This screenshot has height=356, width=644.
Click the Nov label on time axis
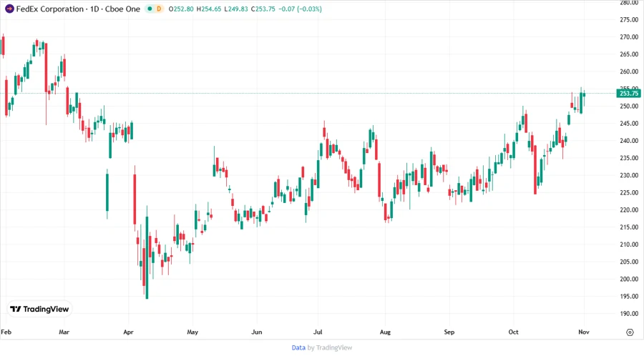[x=584, y=332]
